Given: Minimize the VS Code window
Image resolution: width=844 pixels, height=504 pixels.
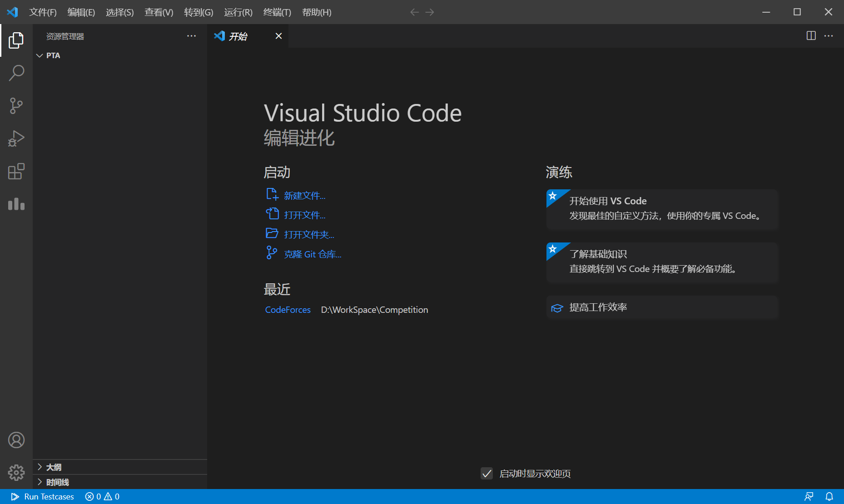Looking at the screenshot, I should (766, 12).
